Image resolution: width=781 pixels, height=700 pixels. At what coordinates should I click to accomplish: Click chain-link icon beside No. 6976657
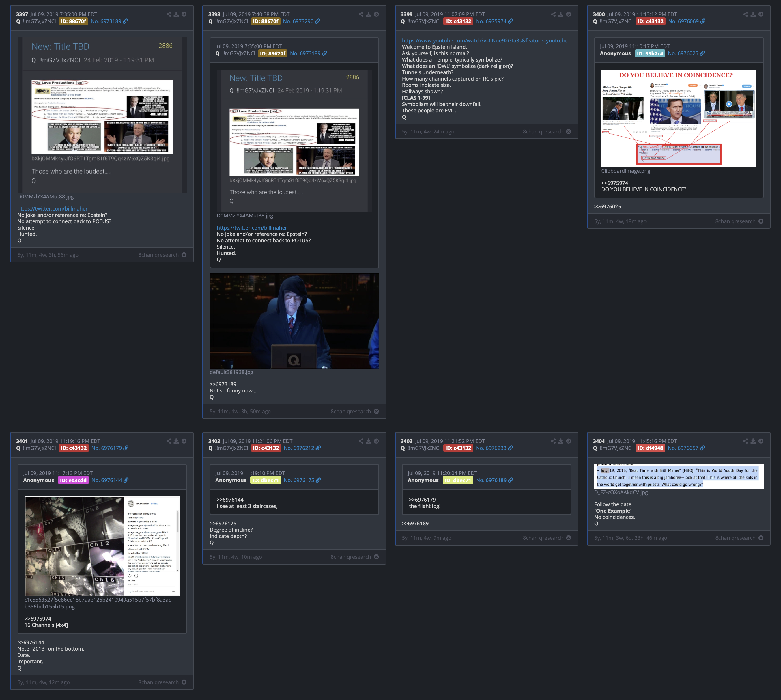[702, 448]
